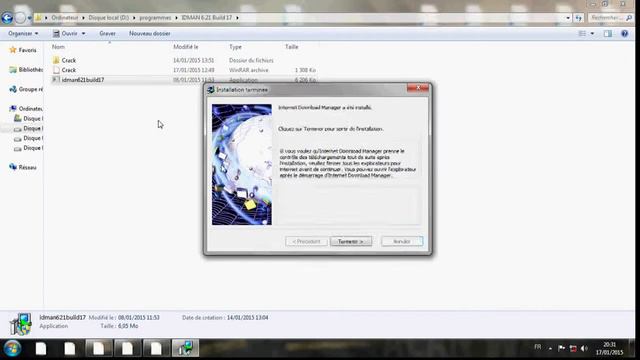Select the Crack WinRAR archive row
The image size is (640, 360).
click(184, 70)
